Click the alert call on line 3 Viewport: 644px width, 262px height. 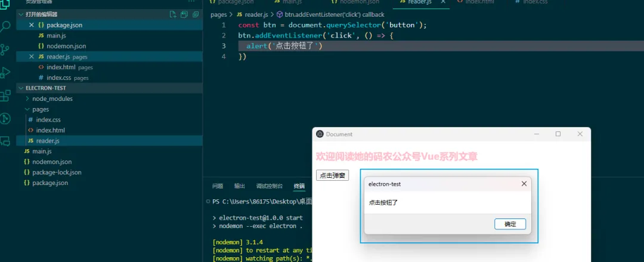click(x=256, y=46)
